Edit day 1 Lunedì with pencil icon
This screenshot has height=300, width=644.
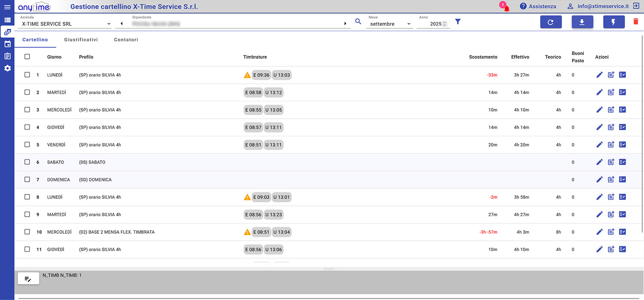(x=600, y=75)
